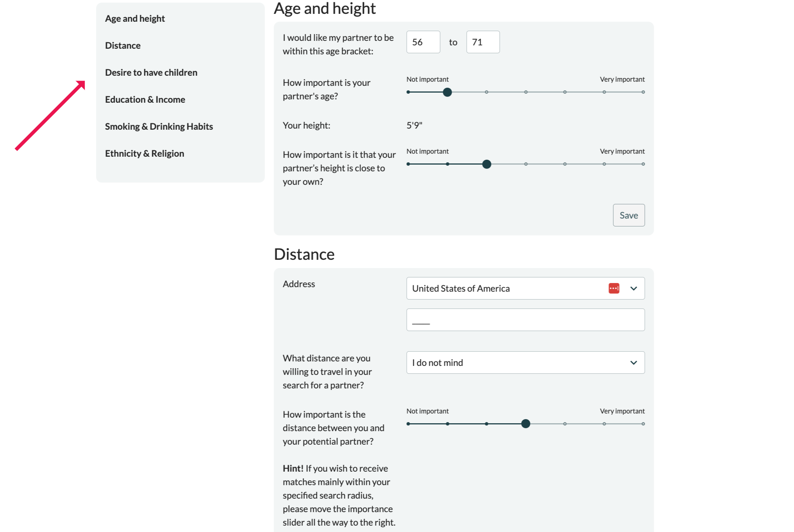
Task: Click the height closeness slider handle
Action: 487,164
